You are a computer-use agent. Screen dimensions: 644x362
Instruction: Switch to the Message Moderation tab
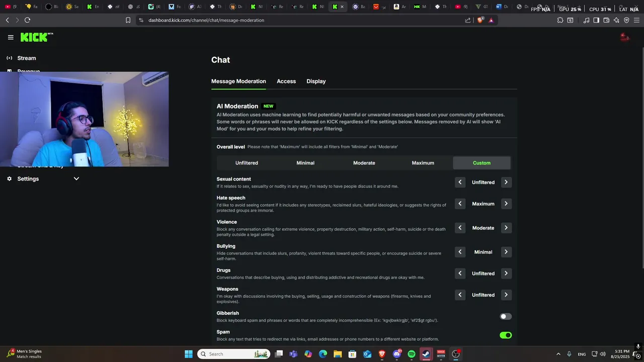pyautogui.click(x=238, y=81)
